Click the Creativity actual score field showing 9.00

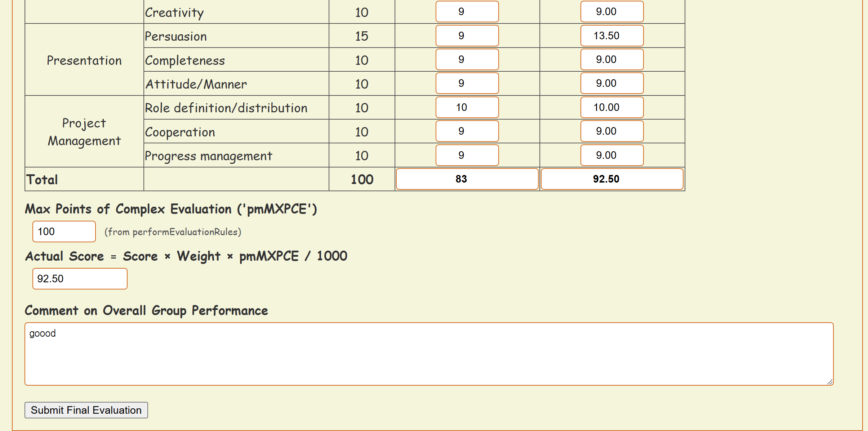click(611, 11)
